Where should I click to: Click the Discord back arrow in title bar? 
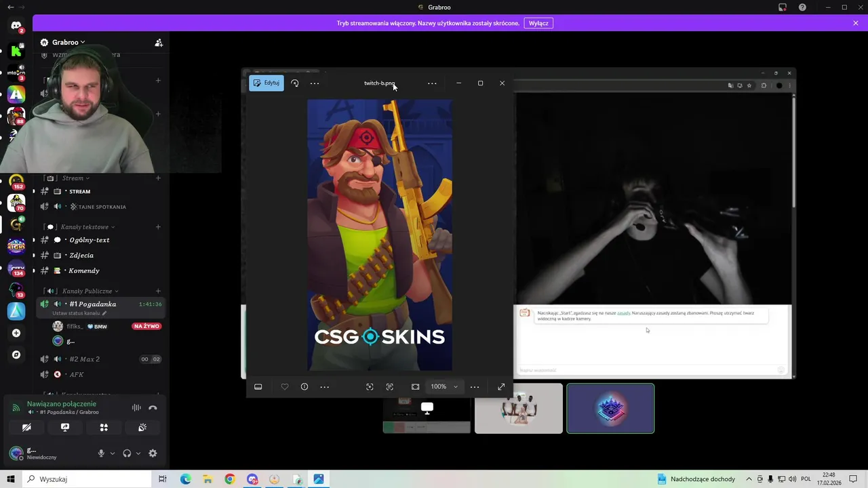(x=10, y=7)
